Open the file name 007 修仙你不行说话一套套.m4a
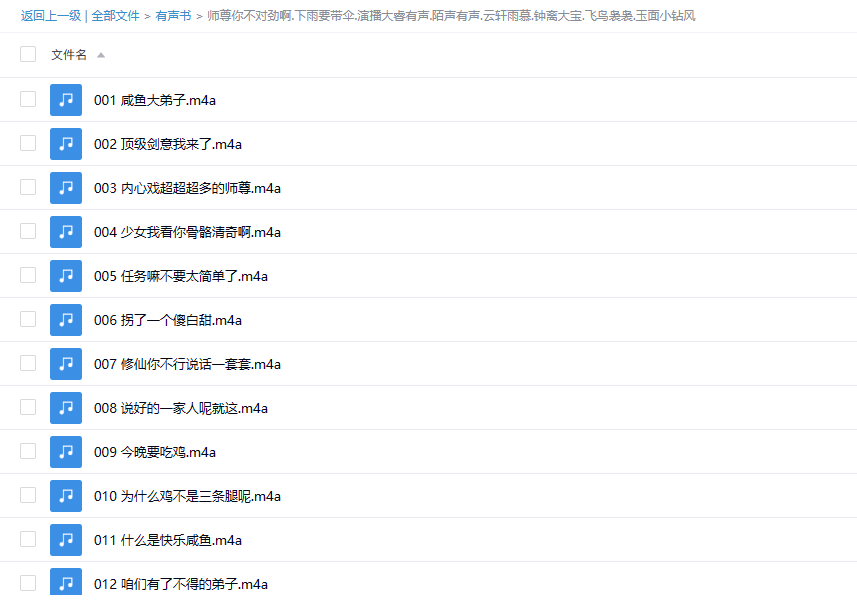857x601 pixels. (187, 364)
